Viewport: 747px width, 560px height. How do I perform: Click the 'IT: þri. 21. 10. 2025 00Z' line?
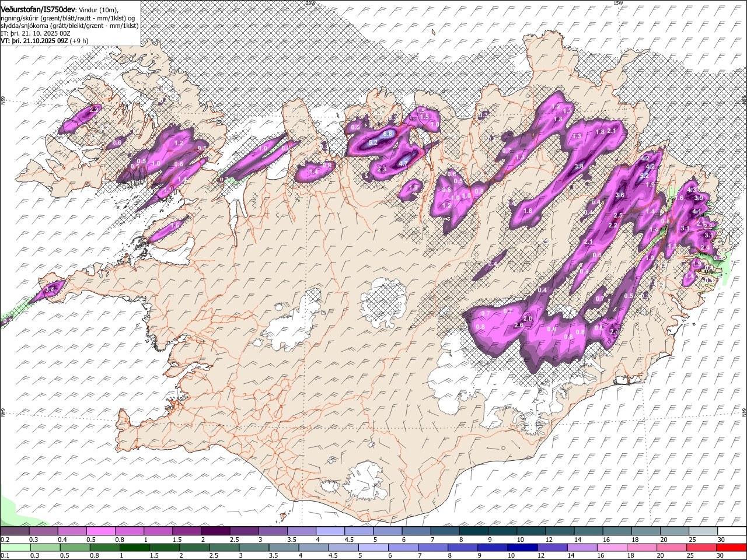(x=35, y=33)
